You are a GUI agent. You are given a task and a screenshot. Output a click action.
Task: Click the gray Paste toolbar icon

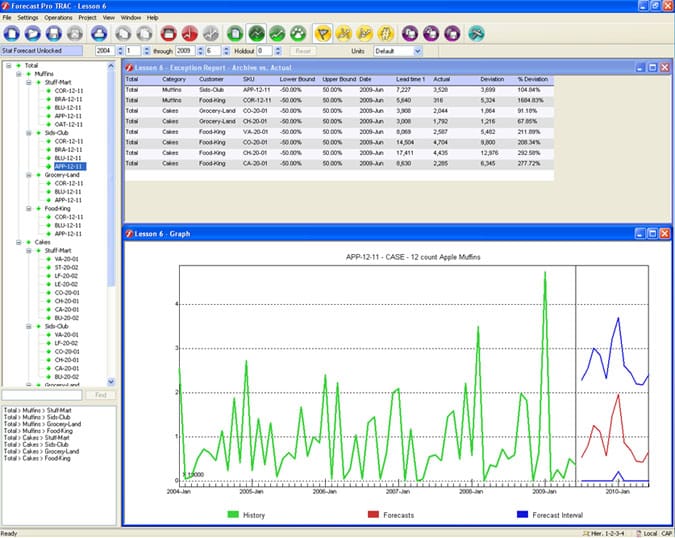click(x=145, y=34)
